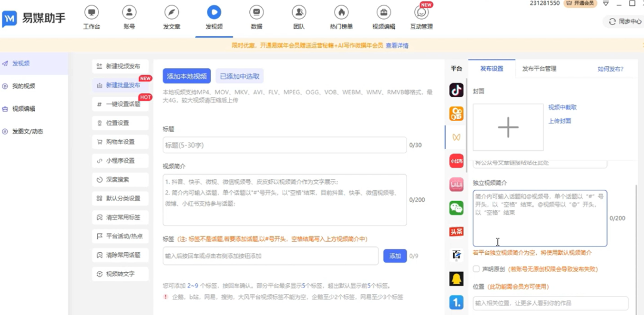Select the Bilibili pink platform icon
This screenshot has height=315, width=644.
tap(456, 184)
